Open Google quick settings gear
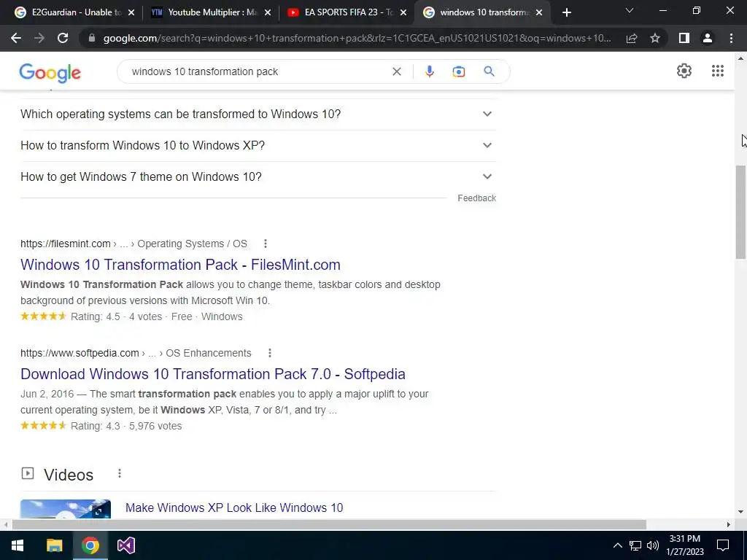This screenshot has height=560, width=747. click(684, 71)
